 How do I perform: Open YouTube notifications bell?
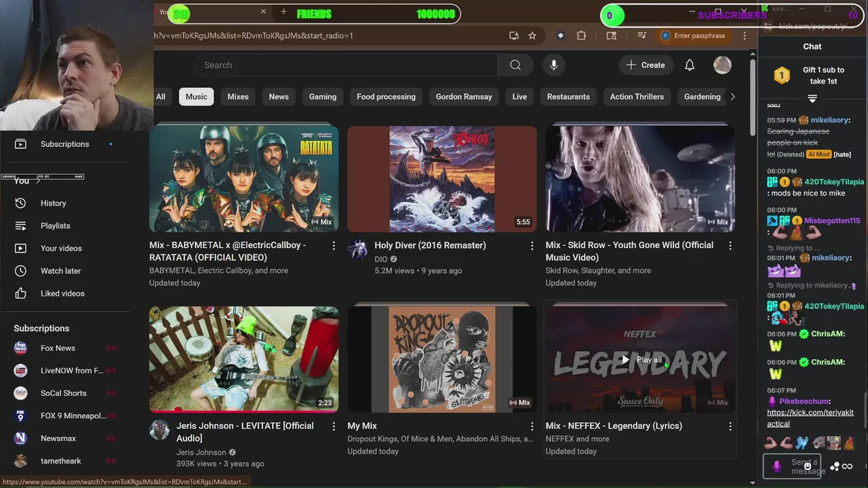tap(689, 65)
